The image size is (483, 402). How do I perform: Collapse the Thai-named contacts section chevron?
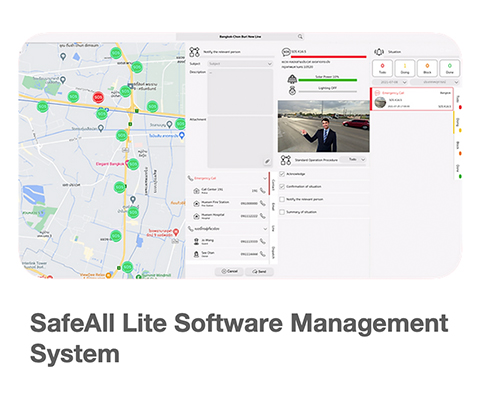point(265,229)
